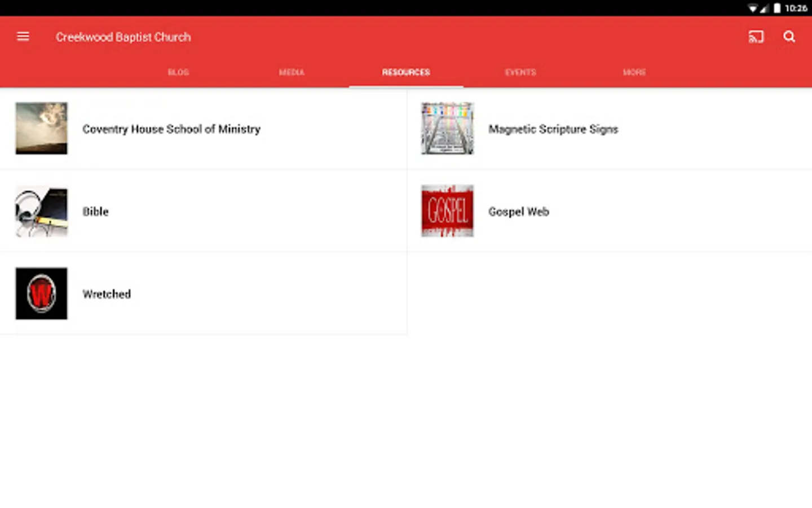This screenshot has height=508, width=812.
Task: Tap the cellular signal status icon
Action: pyautogui.click(x=764, y=8)
